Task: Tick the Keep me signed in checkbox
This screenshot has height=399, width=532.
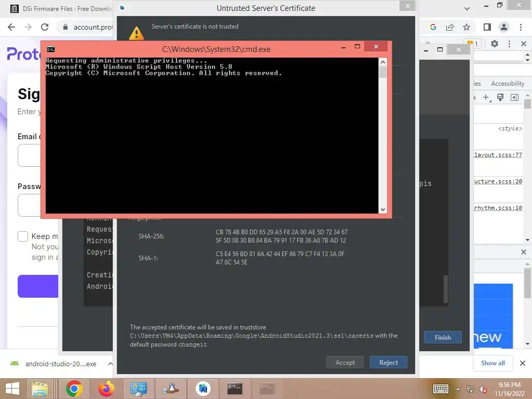Action: point(23,236)
